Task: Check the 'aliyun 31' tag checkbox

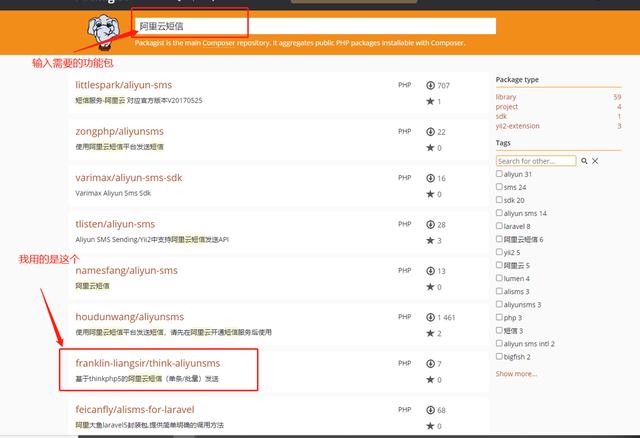Action: pyautogui.click(x=500, y=174)
